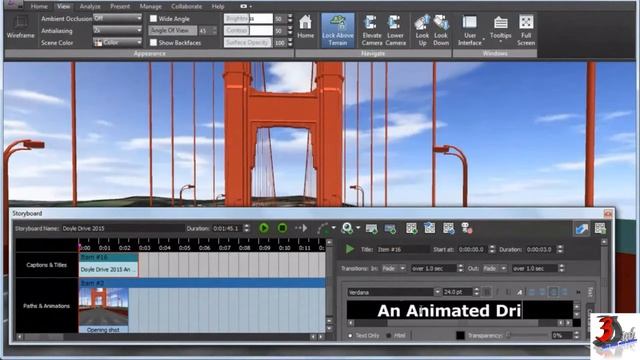
Task: Open the black caption color swatch
Action: 460,336
